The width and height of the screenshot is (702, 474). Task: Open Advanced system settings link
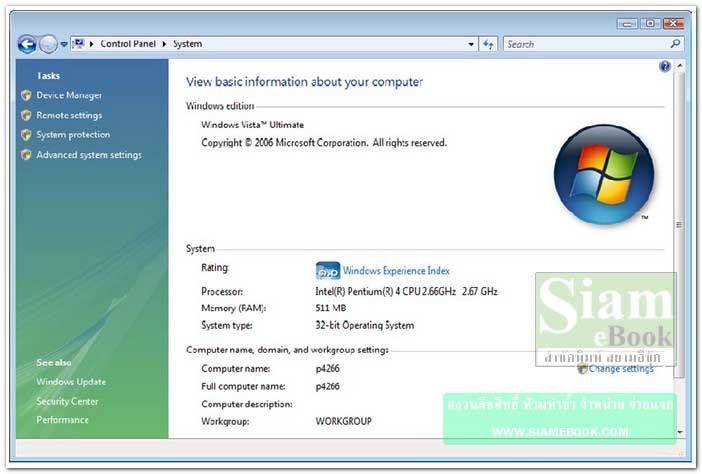click(89, 154)
